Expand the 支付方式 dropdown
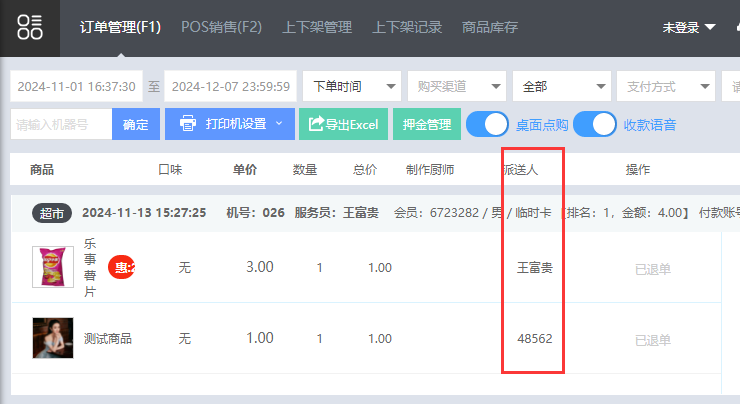 pos(666,86)
